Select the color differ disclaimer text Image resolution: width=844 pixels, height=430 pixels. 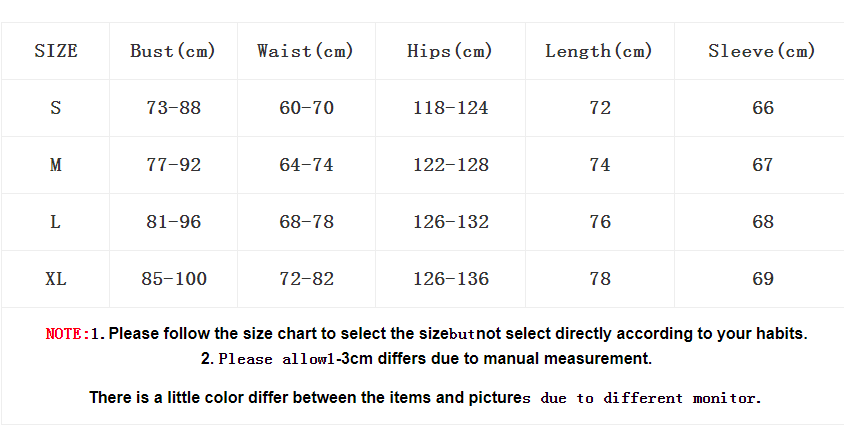[x=424, y=398]
